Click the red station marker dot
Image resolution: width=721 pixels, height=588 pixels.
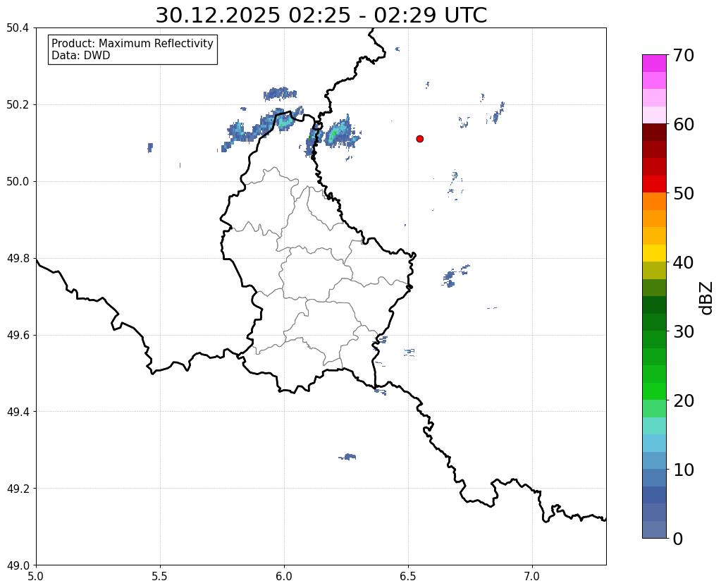pyautogui.click(x=420, y=139)
